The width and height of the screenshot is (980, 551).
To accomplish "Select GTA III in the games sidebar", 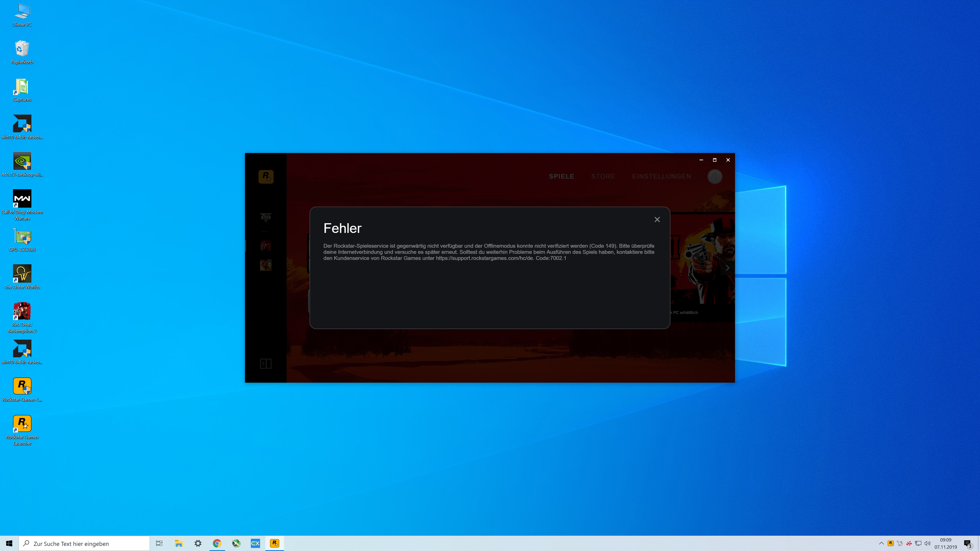I will coord(266,265).
